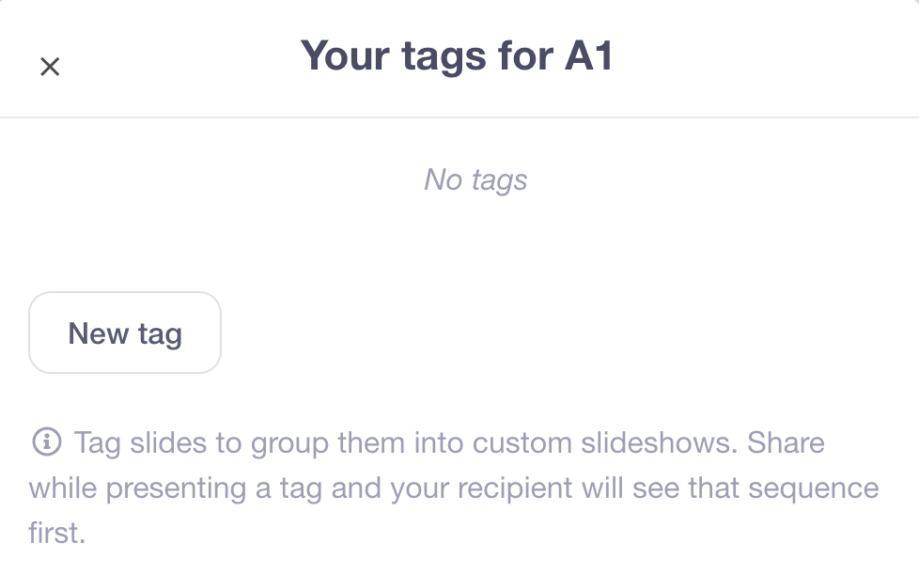The image size is (919, 588).
Task: Exit the tags view via the cross icon
Action: click(50, 67)
